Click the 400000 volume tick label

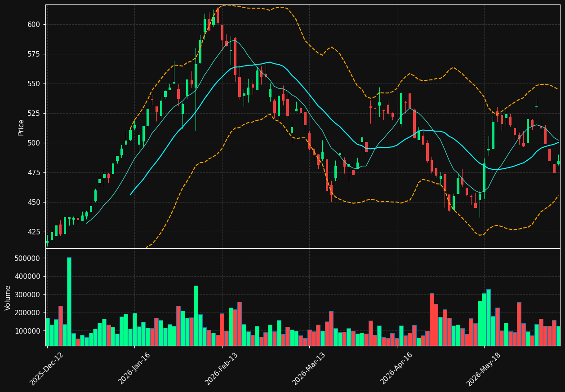pyautogui.click(x=27, y=277)
